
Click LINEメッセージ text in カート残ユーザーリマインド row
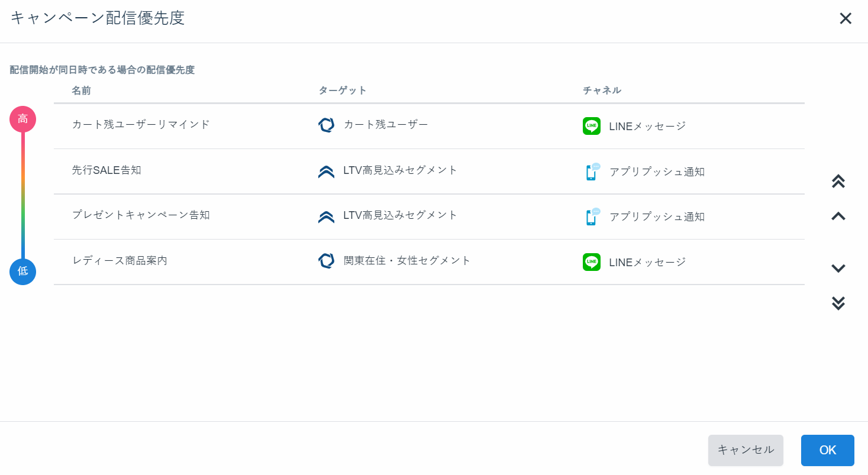tap(647, 127)
